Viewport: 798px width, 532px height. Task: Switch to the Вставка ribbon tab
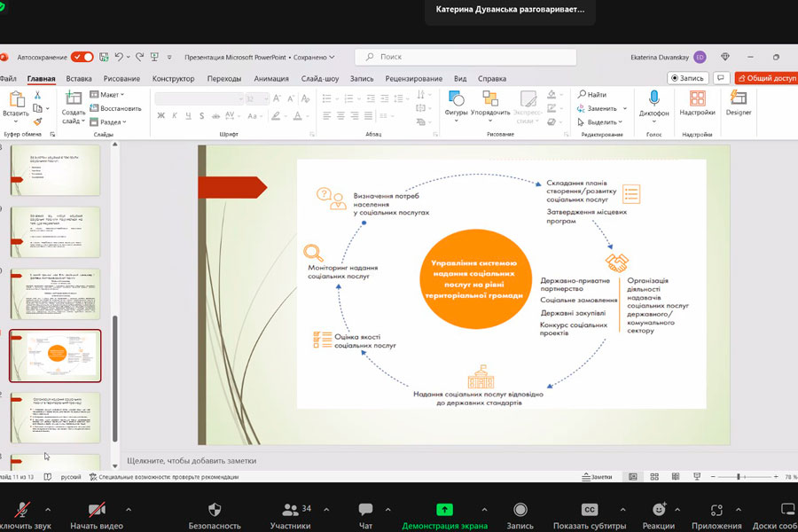pyautogui.click(x=78, y=78)
